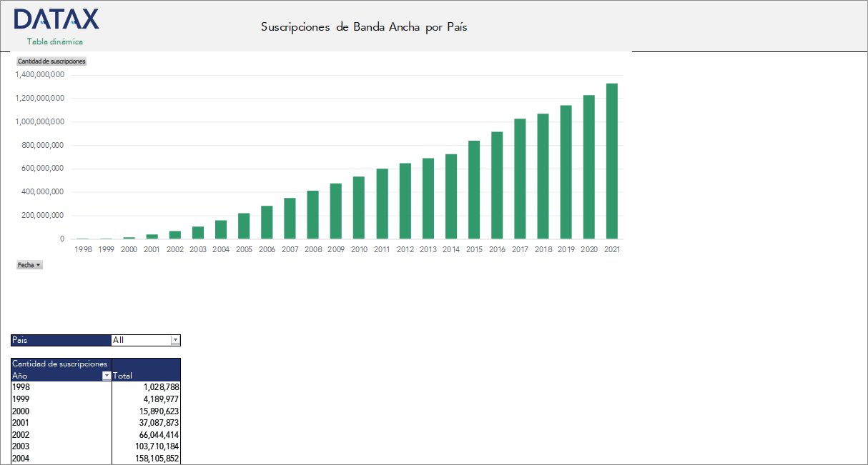Select the 2015 bar in the chart
This screenshot has height=465, width=868.
coord(474,190)
